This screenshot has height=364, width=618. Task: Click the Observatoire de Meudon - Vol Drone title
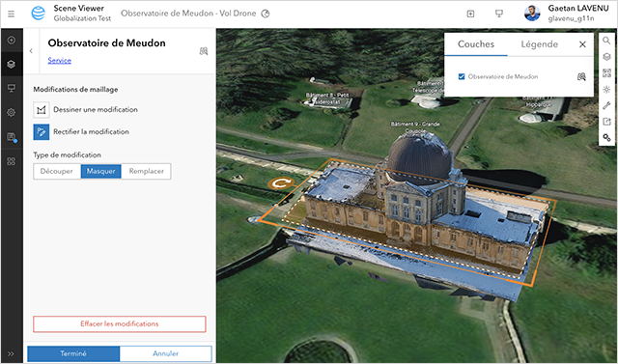pos(188,14)
